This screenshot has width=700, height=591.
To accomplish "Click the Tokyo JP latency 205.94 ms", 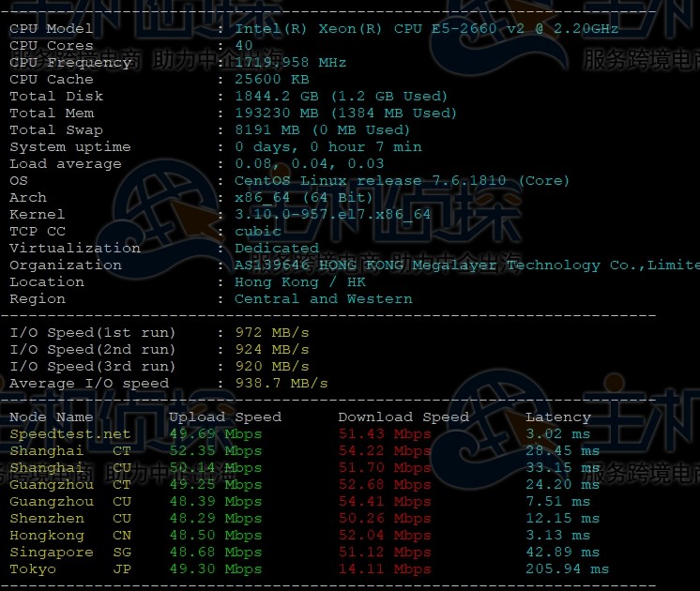I will pyautogui.click(x=567, y=569).
